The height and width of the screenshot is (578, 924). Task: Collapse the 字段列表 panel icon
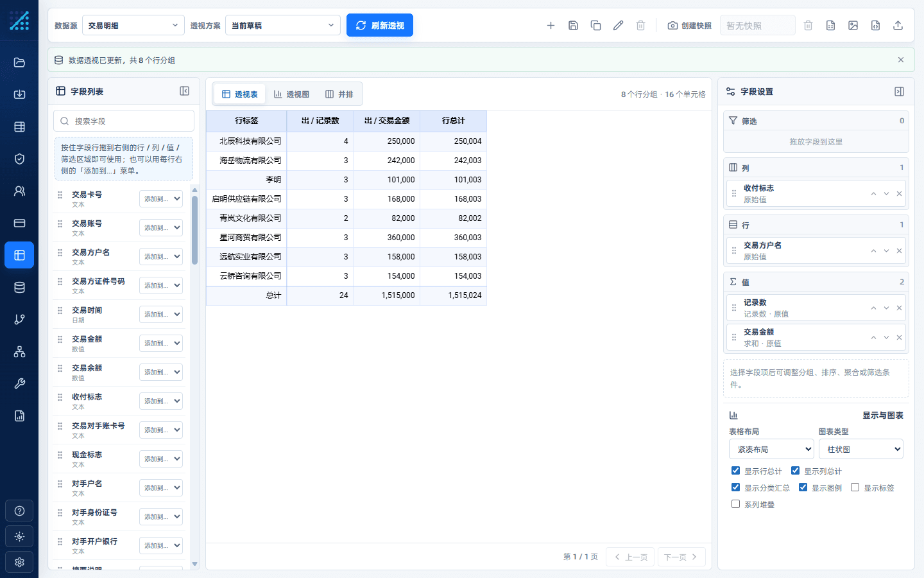(185, 91)
